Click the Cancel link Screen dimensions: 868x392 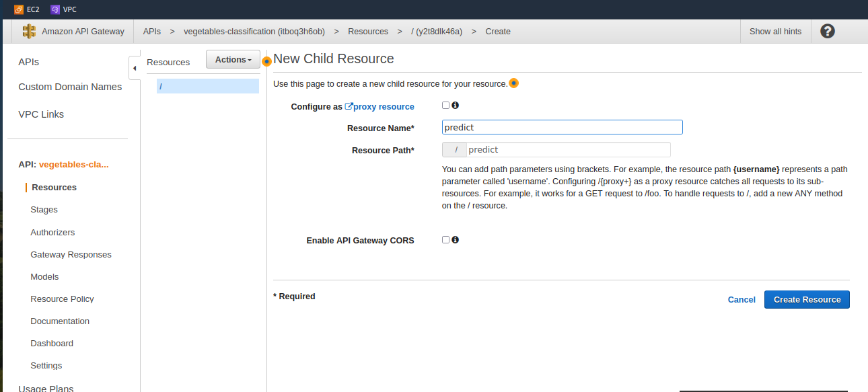click(x=742, y=299)
